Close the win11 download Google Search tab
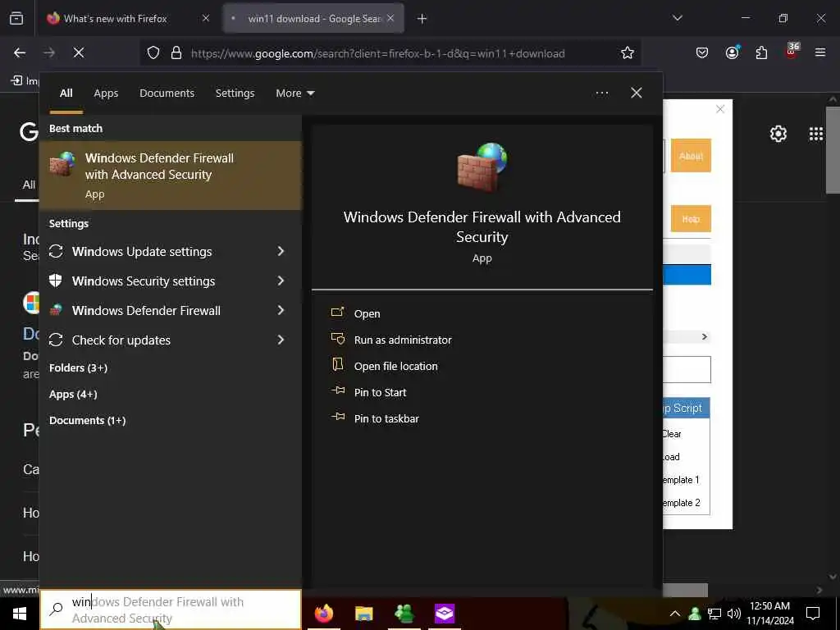Image resolution: width=840 pixels, height=630 pixels. 390,19
